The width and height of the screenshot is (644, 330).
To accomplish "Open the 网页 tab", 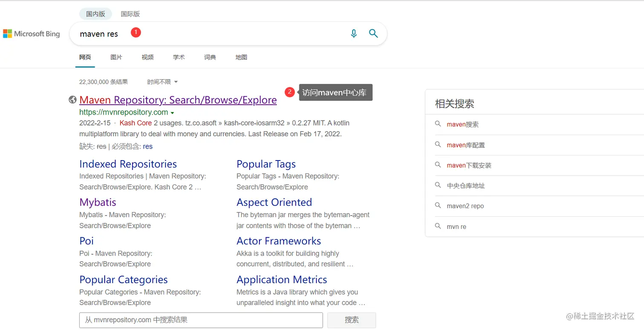I will click(85, 57).
